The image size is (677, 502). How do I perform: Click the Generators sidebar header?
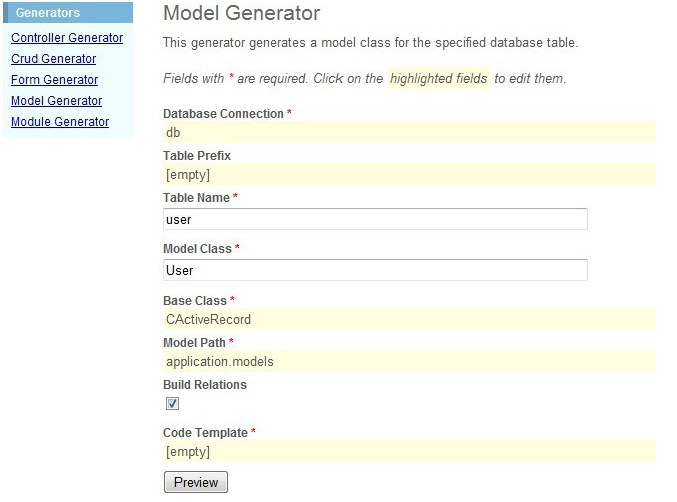[49, 13]
